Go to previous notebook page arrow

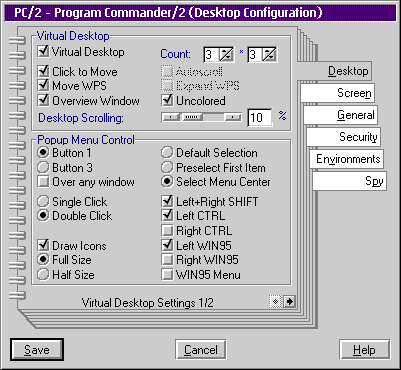(x=276, y=302)
